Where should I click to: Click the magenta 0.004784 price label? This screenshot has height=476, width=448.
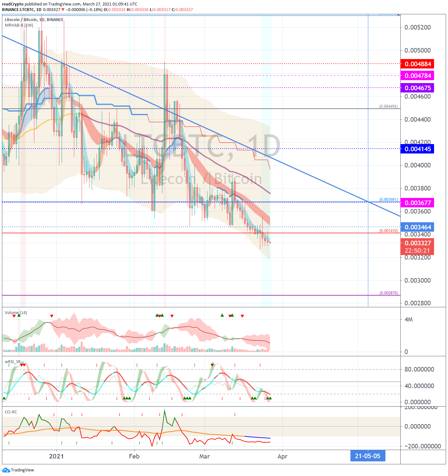point(417,76)
